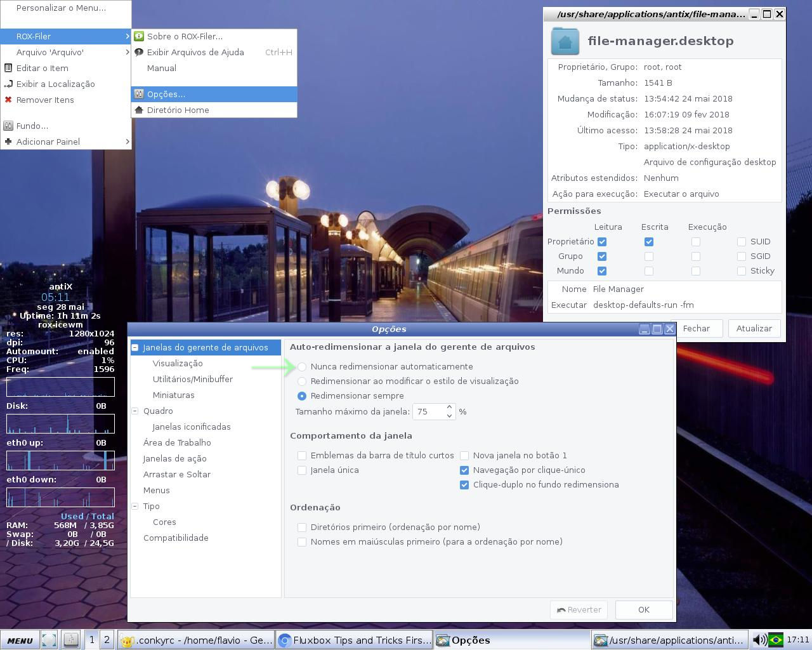Select "Manual" from the ROX-Filer menu
The width and height of the screenshot is (812, 650).
pyautogui.click(x=162, y=68)
